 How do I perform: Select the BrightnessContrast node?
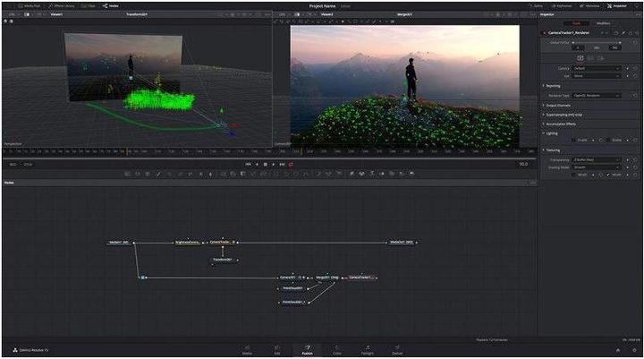[x=188, y=243]
